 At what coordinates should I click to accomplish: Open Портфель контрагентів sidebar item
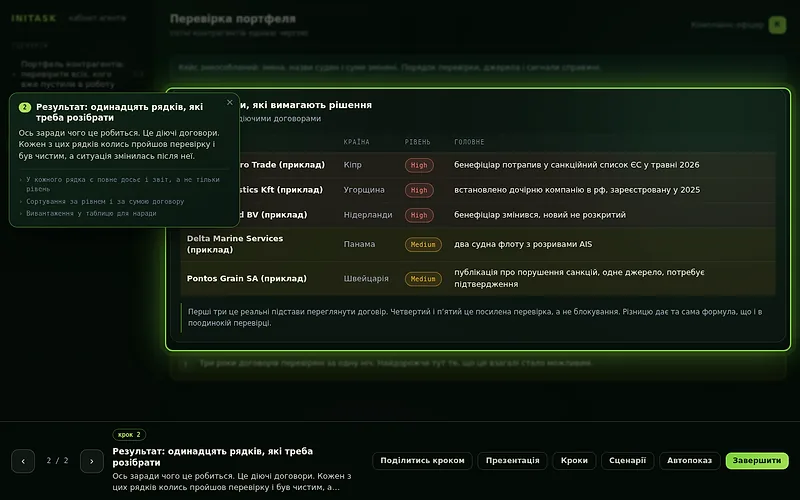(x=72, y=74)
